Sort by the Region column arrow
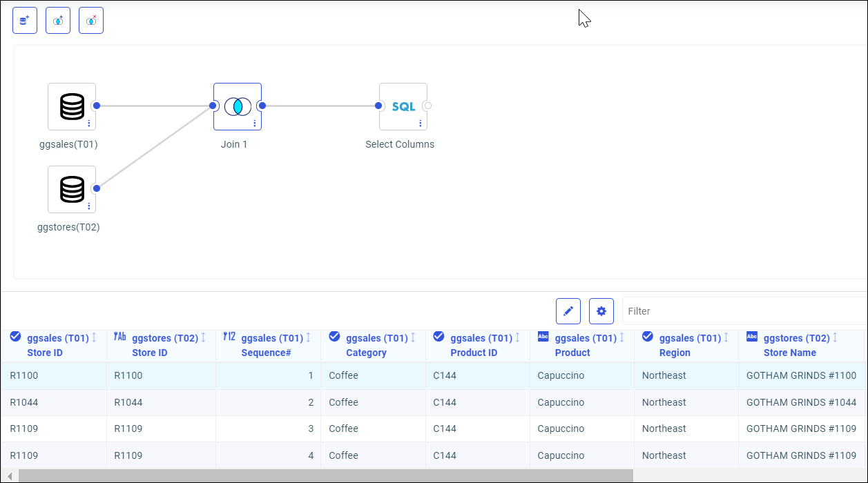Image resolution: width=868 pixels, height=483 pixels. 726,337
